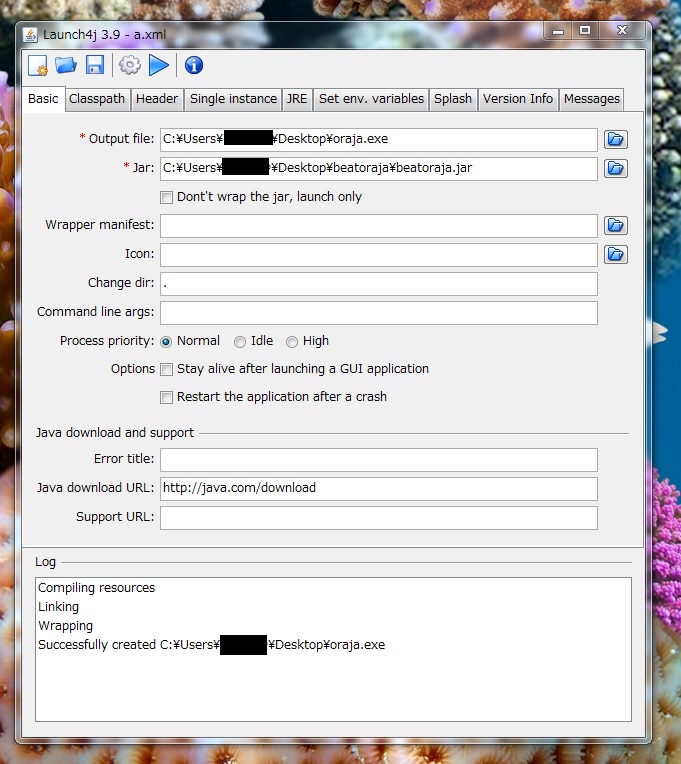The height and width of the screenshot is (764, 681).
Task: Switch to the Messages tab
Action: click(592, 99)
